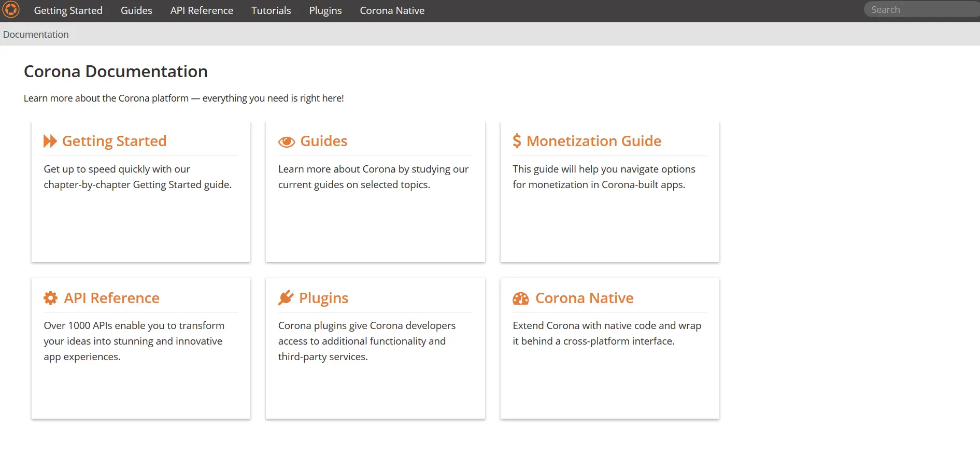Click text 'Get up to speed quickly with our'
The image size is (980, 457).
point(117,169)
